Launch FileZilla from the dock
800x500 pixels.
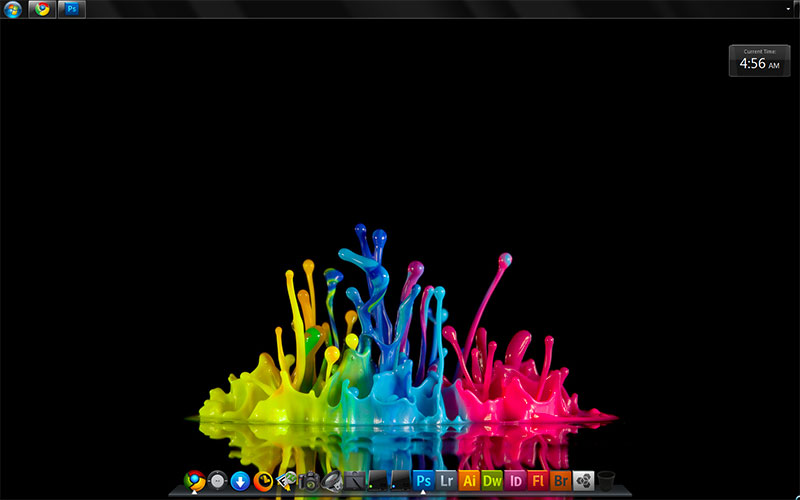[286, 481]
